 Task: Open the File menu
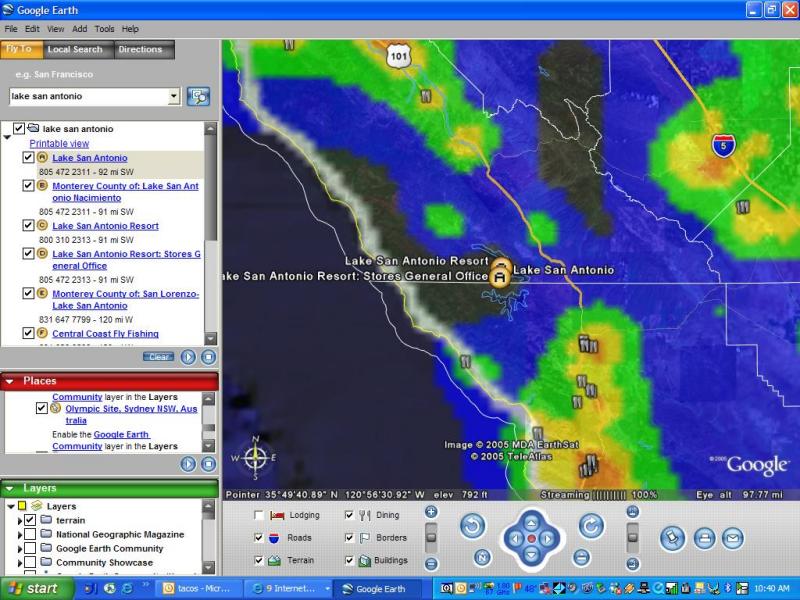point(11,29)
